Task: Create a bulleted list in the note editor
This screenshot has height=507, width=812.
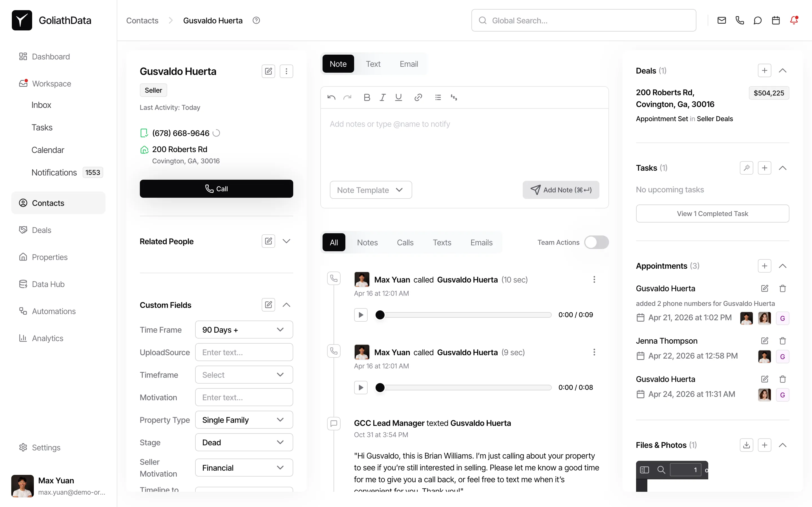Action: tap(438, 97)
